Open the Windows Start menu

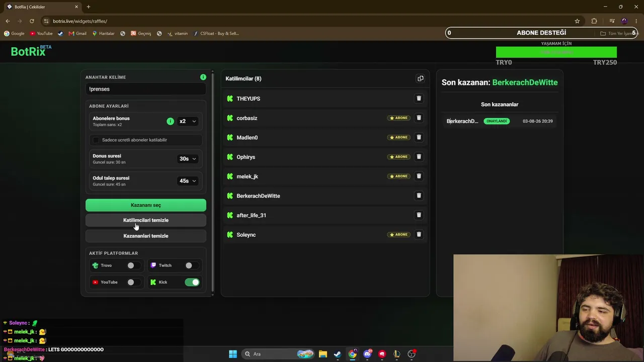(x=233, y=354)
